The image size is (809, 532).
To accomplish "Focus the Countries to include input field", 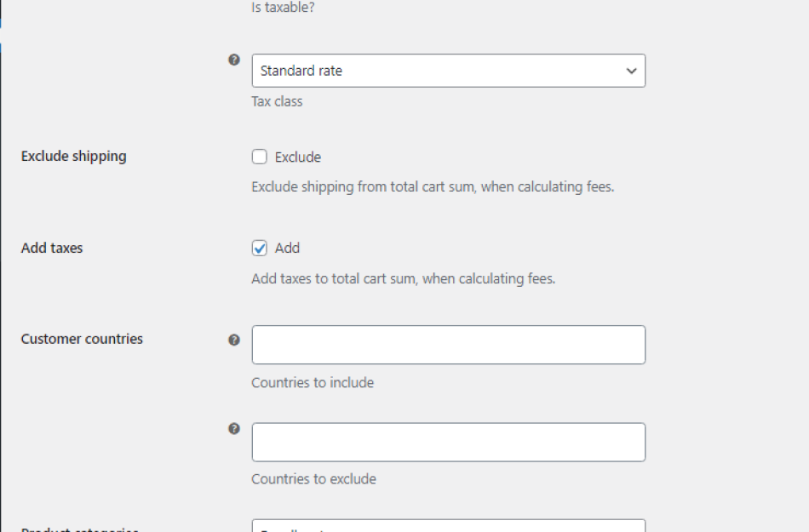I will point(448,344).
